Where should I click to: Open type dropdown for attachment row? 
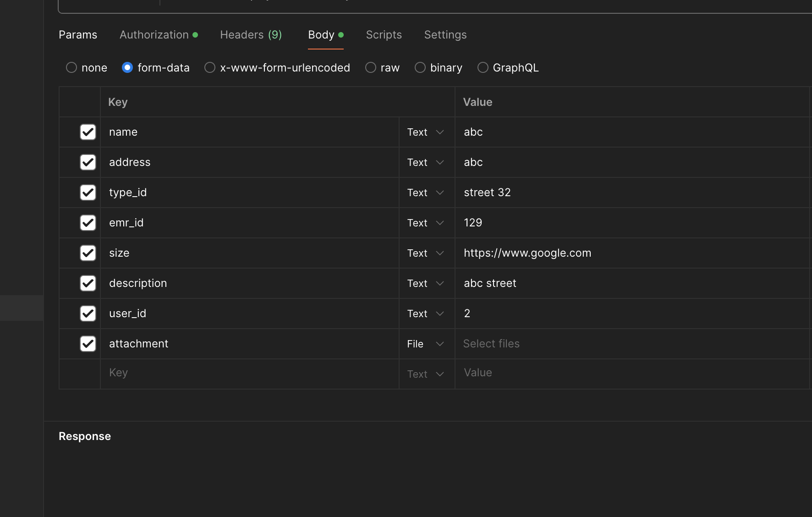pos(426,344)
